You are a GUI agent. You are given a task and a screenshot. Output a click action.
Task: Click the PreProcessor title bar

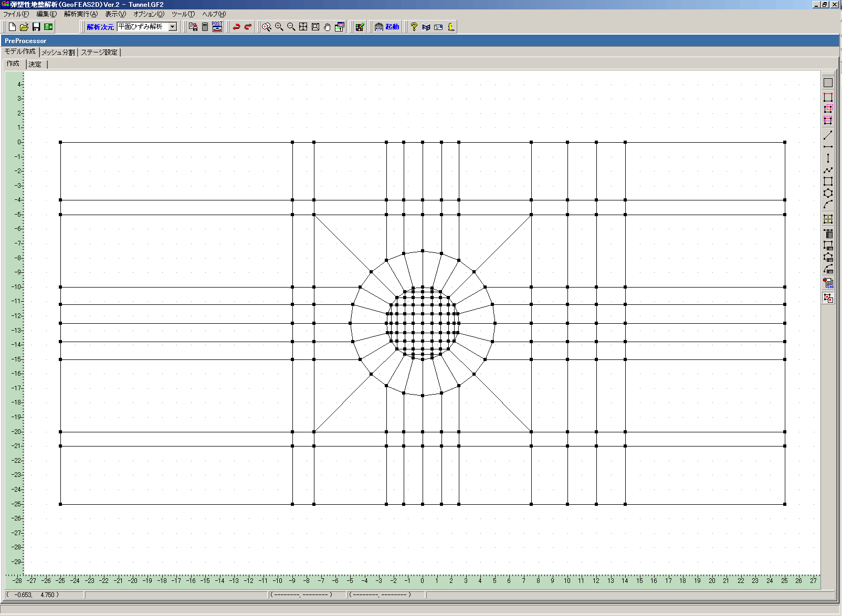420,40
